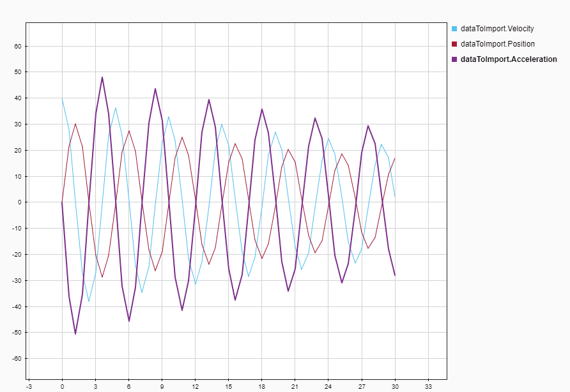This screenshot has width=570, height=392.
Task: Click the Acceleration curve's final endpoint at time 30
Action: click(395, 275)
